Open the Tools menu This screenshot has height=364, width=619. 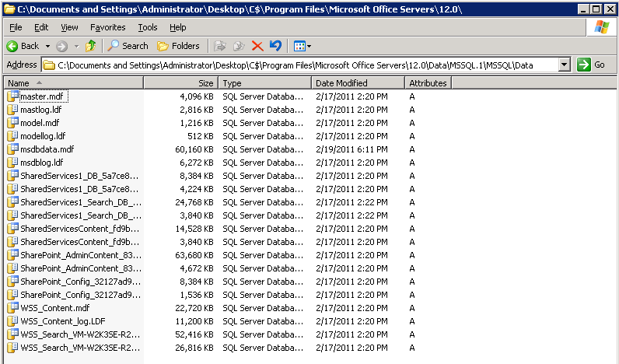pos(148,27)
